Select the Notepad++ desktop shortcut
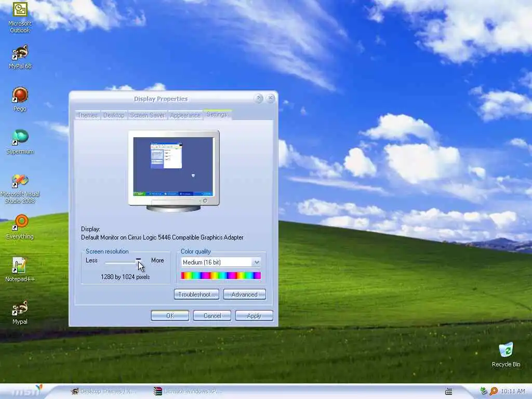 pyautogui.click(x=20, y=270)
